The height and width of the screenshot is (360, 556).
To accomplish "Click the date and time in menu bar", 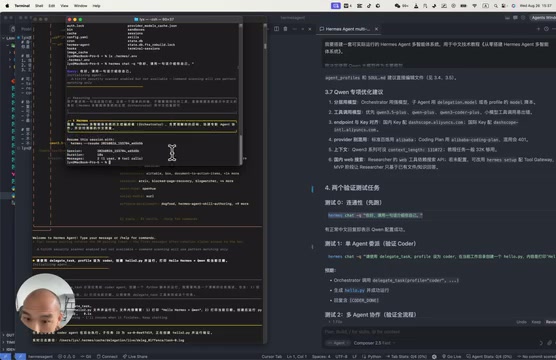I will [x=535, y=6].
